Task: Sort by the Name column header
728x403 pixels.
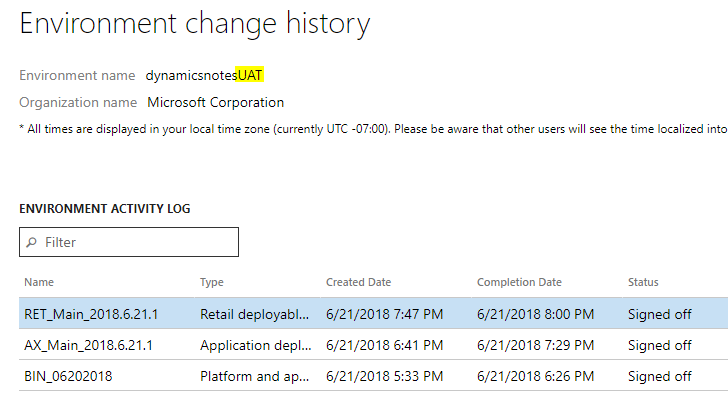Action: coord(39,282)
